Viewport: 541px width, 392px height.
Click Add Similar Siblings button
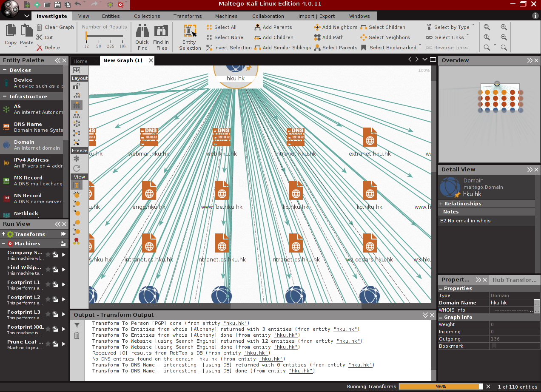tap(283, 48)
